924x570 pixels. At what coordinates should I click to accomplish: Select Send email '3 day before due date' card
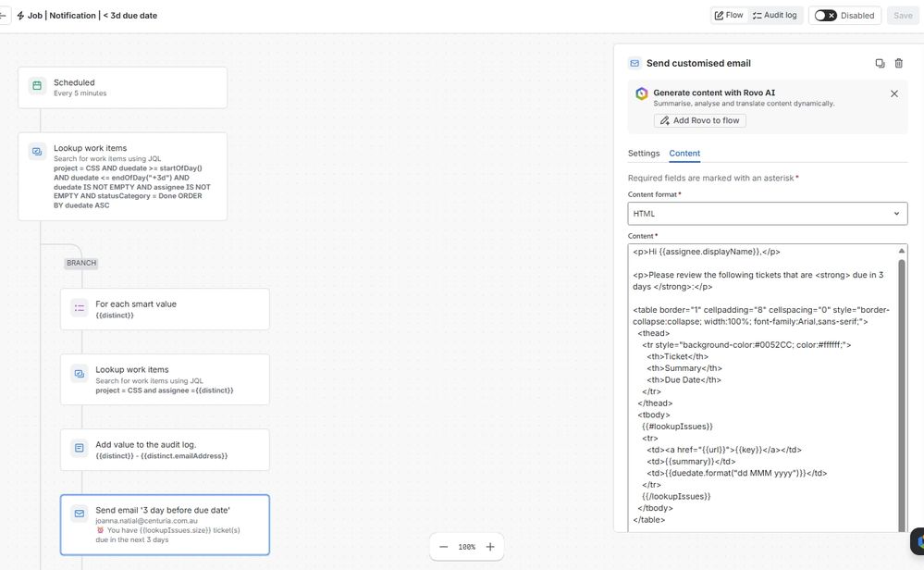165,525
